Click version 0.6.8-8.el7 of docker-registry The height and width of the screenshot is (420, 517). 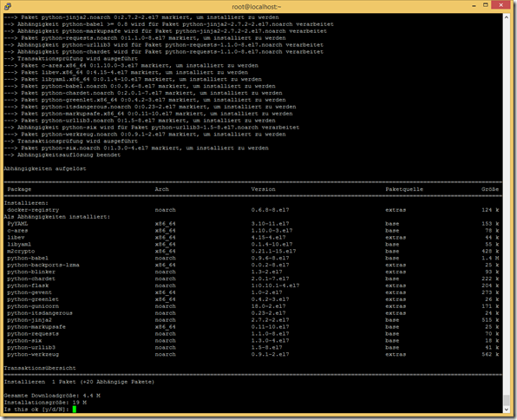[270, 210]
